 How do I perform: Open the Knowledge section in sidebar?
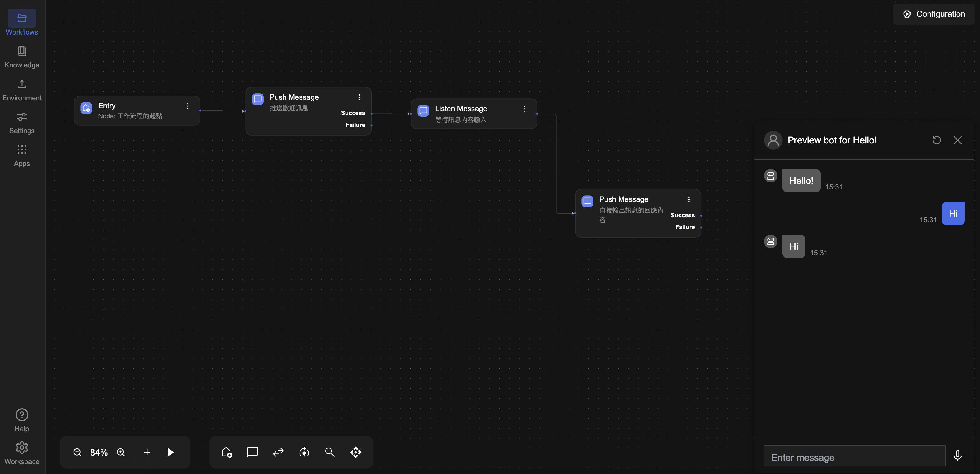(22, 57)
